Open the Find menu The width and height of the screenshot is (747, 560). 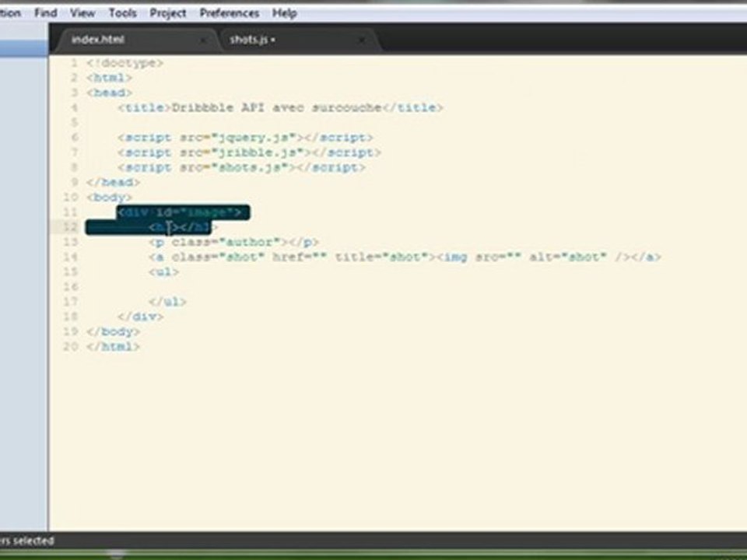(46, 13)
